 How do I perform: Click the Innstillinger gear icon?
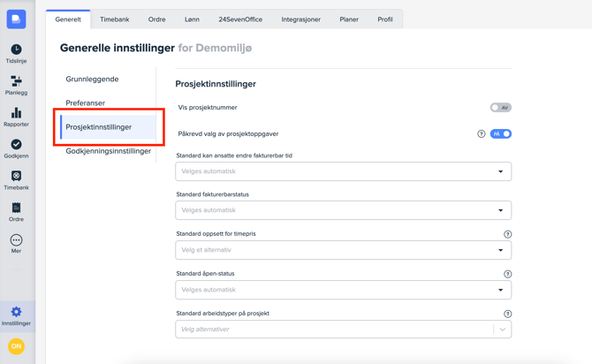click(x=16, y=315)
